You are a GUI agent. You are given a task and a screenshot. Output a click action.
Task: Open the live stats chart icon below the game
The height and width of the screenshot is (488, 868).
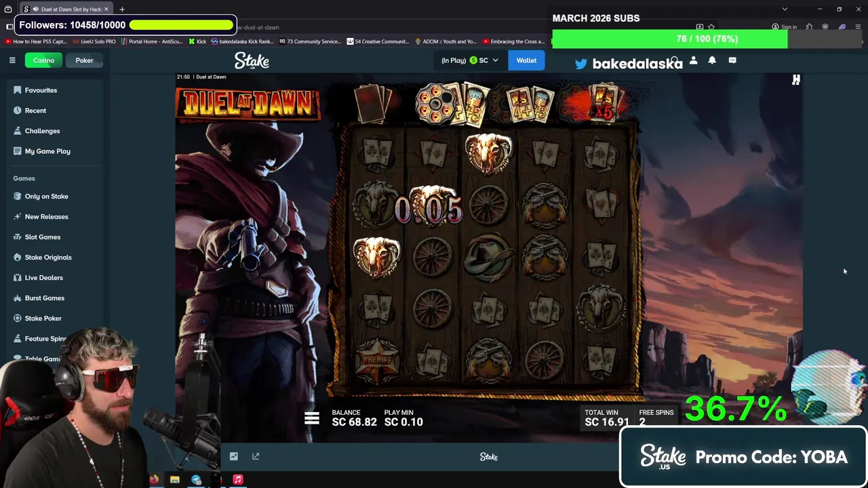click(x=233, y=456)
